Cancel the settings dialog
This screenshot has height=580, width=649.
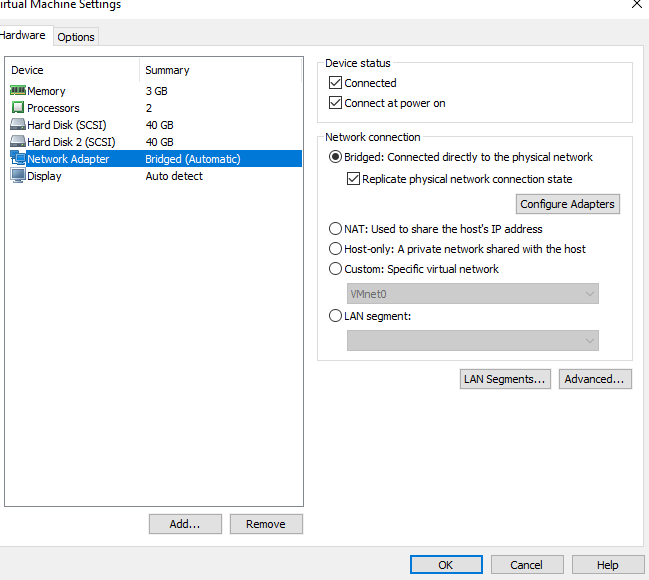click(x=527, y=565)
